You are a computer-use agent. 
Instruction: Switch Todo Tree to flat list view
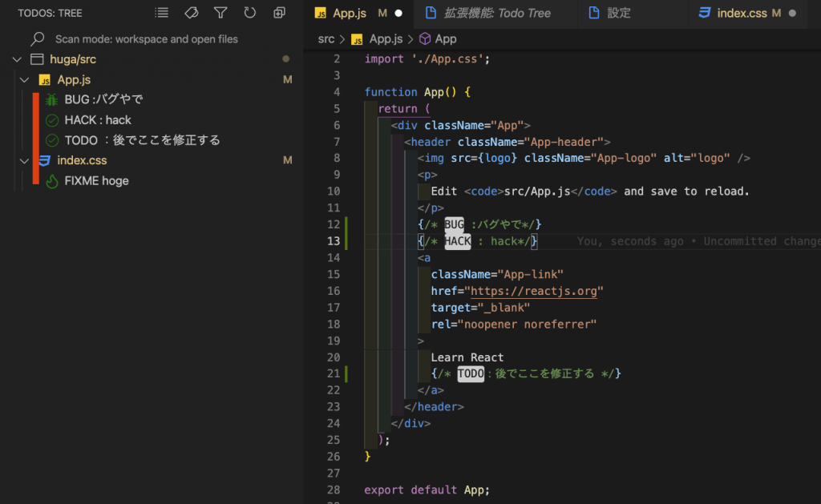(x=162, y=13)
